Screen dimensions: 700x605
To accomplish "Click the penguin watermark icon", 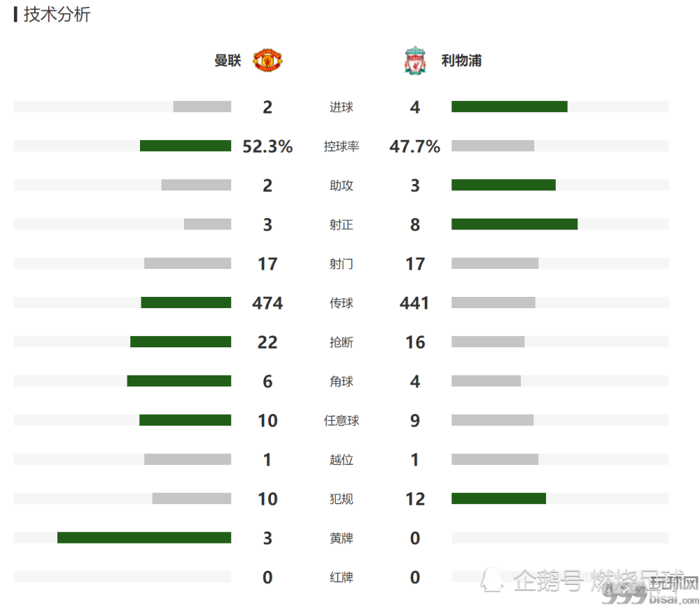I will [x=492, y=580].
